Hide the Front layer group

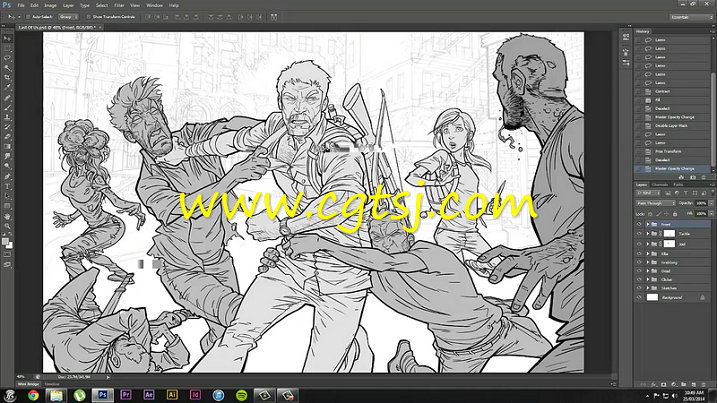[x=639, y=224]
